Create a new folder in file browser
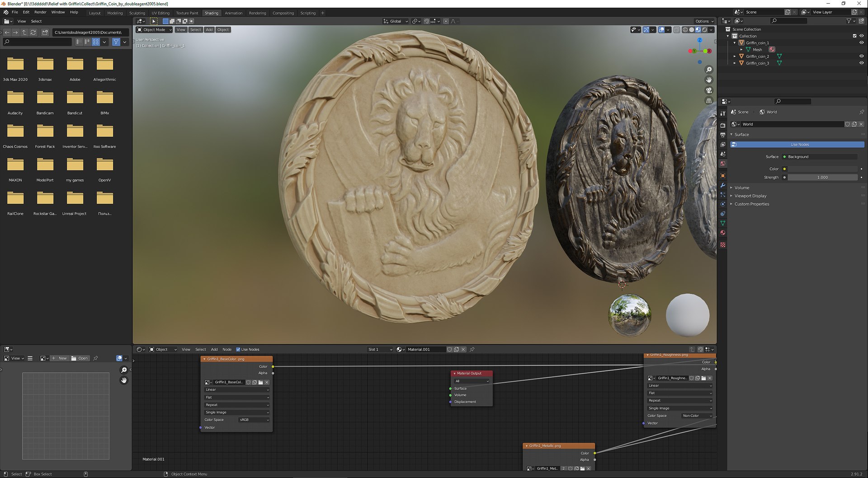 tap(45, 33)
